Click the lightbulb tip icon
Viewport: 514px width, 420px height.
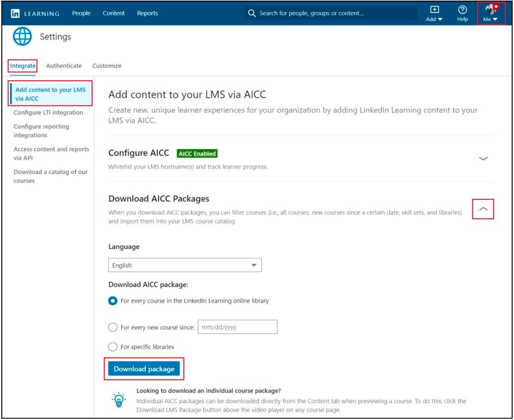click(x=119, y=400)
